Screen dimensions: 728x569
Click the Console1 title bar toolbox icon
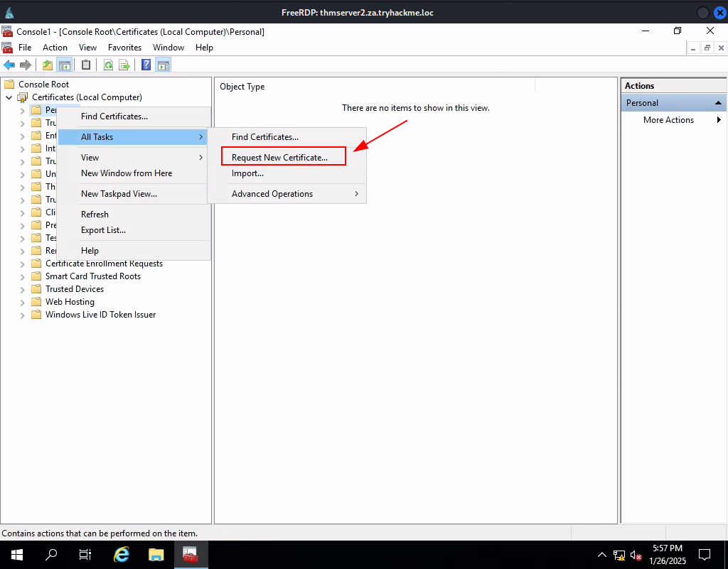point(7,31)
